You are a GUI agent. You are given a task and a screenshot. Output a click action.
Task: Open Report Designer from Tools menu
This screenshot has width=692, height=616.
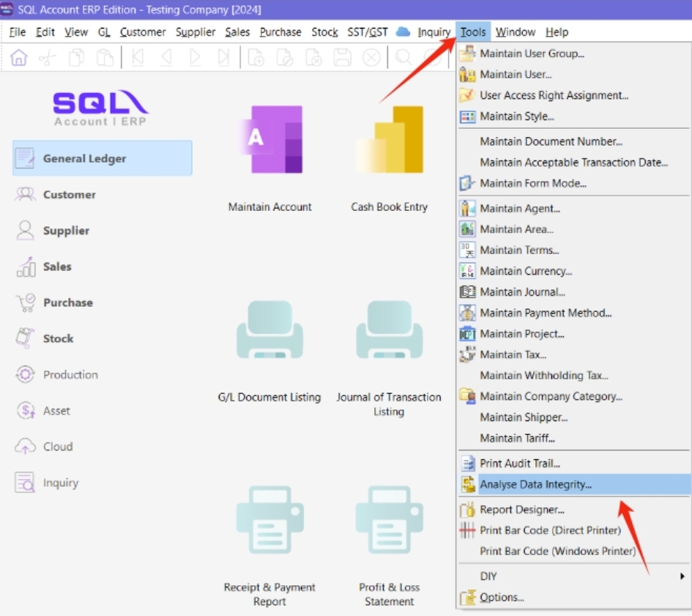(x=521, y=510)
